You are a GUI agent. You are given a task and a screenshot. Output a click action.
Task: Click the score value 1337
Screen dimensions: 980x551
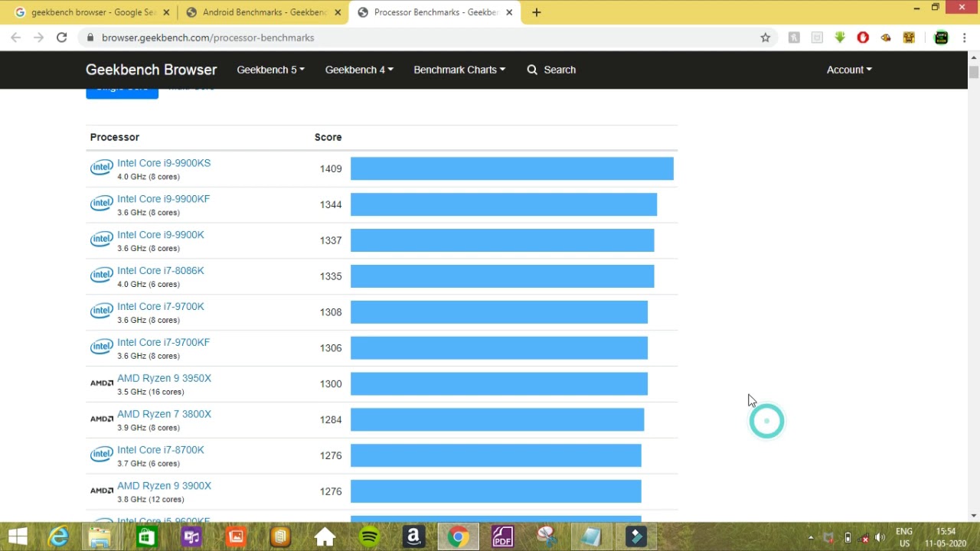[331, 240]
